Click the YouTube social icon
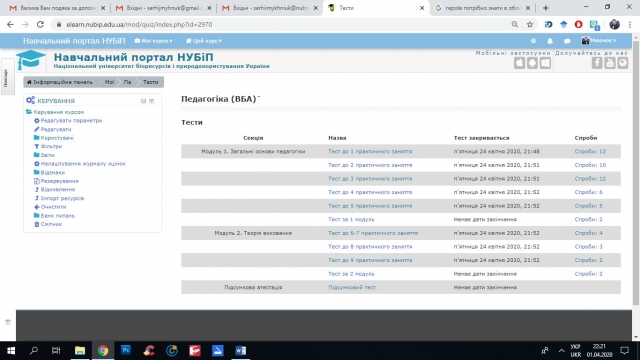 tap(610, 63)
